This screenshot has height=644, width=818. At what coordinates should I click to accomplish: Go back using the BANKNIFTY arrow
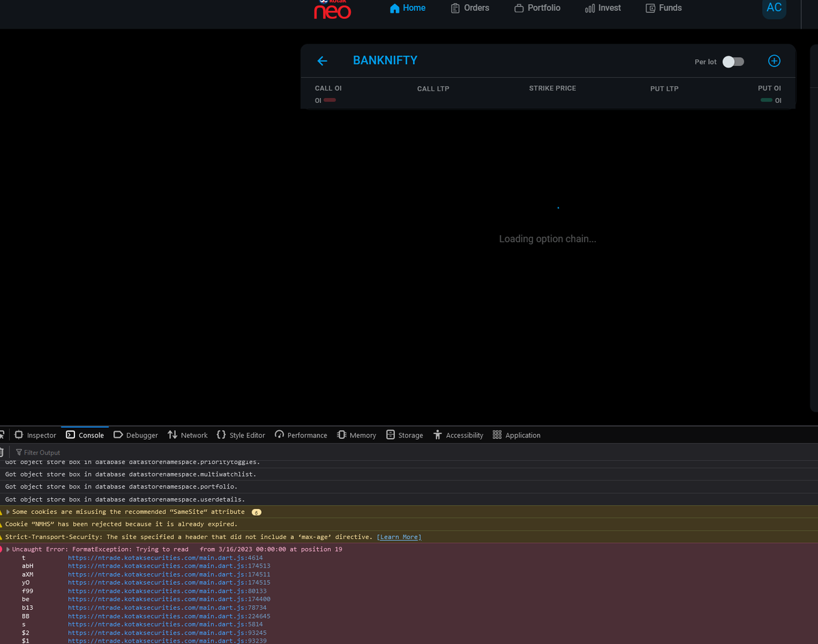(x=322, y=61)
